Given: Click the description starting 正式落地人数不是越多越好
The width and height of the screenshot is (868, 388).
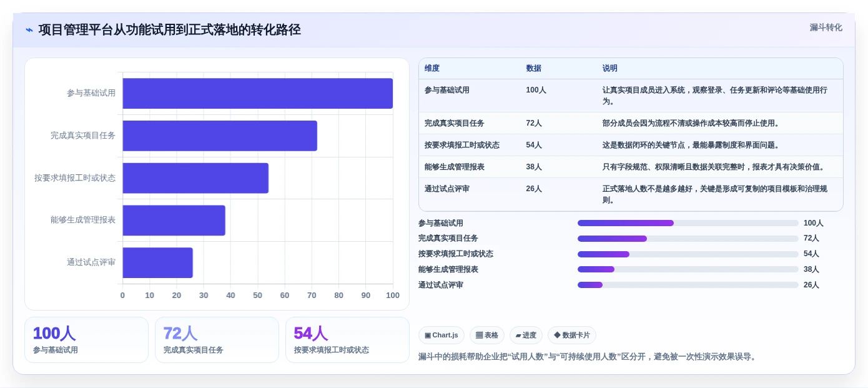Looking at the screenshot, I should click(x=715, y=194).
